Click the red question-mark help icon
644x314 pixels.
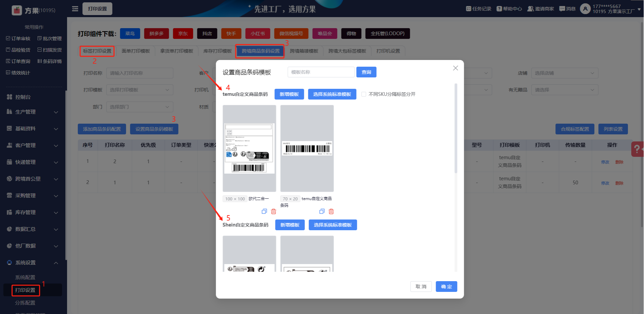point(637,149)
